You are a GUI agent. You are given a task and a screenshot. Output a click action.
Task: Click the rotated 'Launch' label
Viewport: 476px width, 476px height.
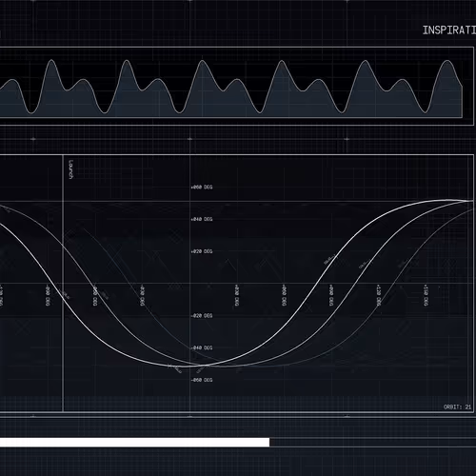coord(71,169)
